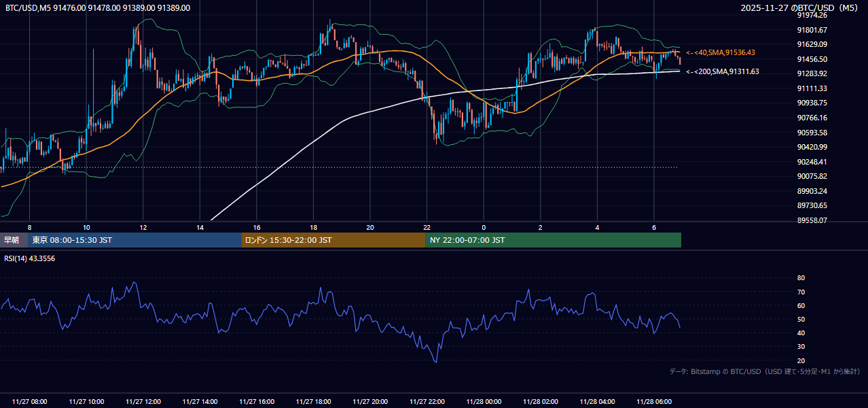868x408 pixels.
Task: Click the 11/28 00:00 date label
Action: point(484,402)
